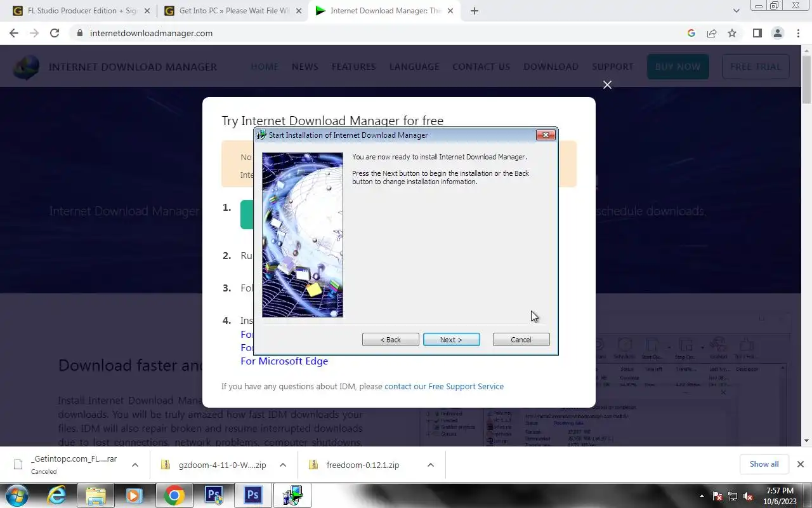Open Chrome three-dot menu
The width and height of the screenshot is (812, 508).
pos(798,33)
